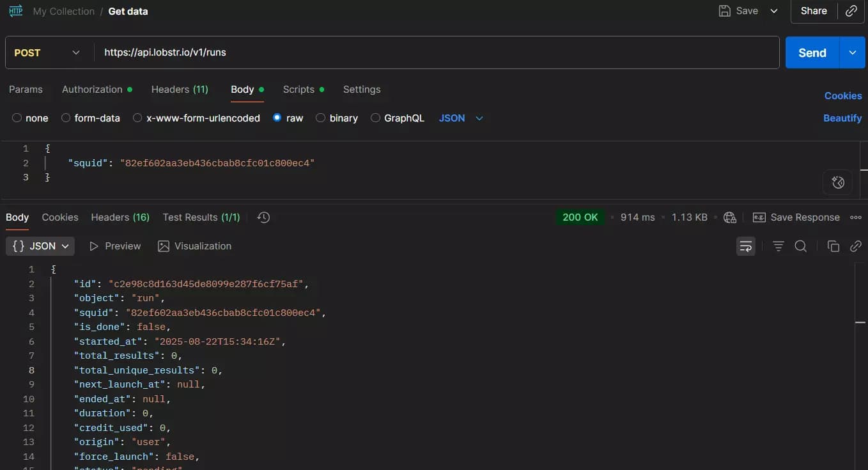Beautify the JSON request body
Image resolution: width=868 pixels, height=470 pixels.
pyautogui.click(x=842, y=118)
